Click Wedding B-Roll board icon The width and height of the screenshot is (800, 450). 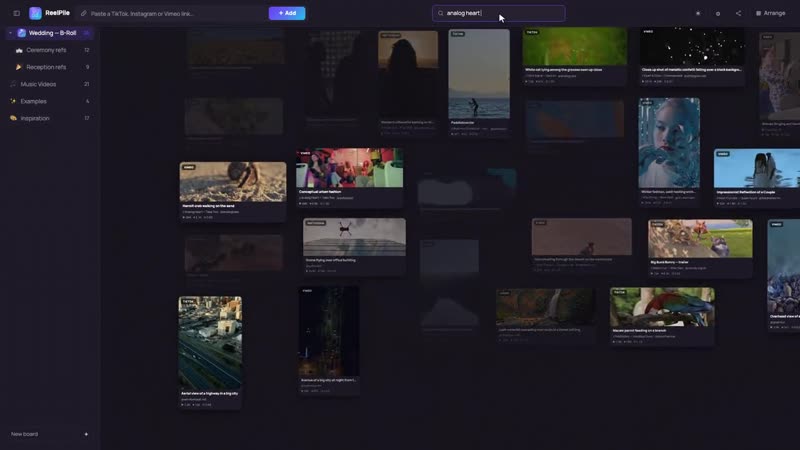pos(21,33)
